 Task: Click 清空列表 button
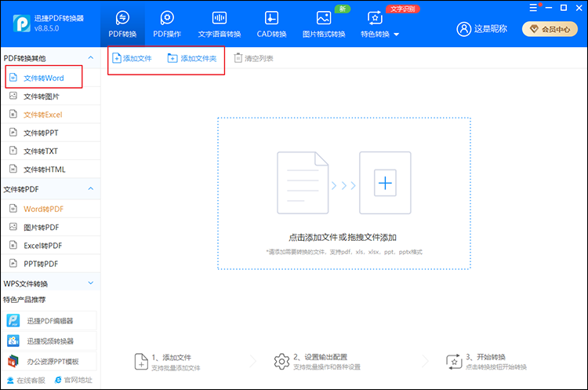click(254, 58)
